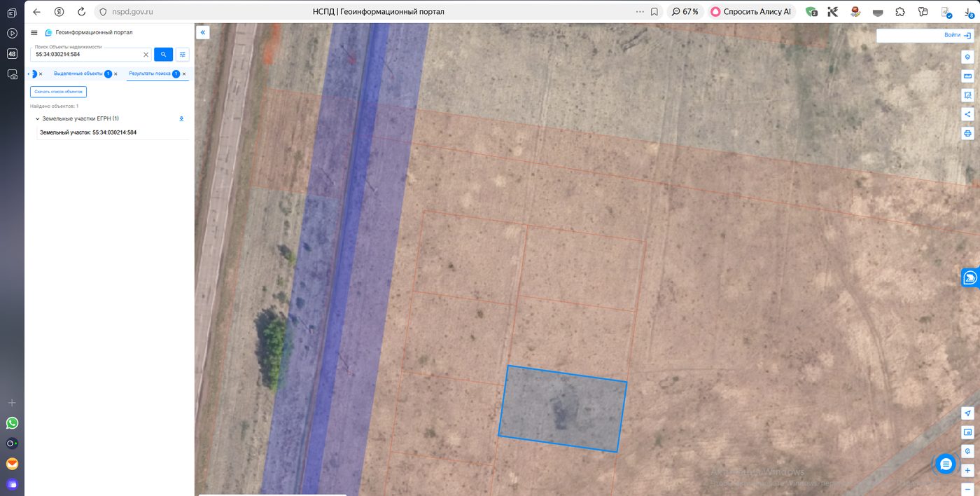The height and width of the screenshot is (496, 980).
Task: Activate the area selection search tool
Action: tap(967, 95)
